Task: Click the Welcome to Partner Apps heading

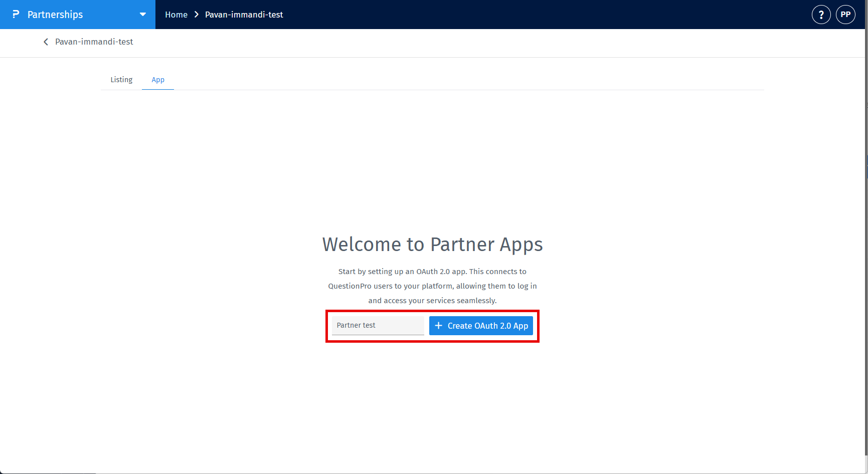Action: coord(432,245)
